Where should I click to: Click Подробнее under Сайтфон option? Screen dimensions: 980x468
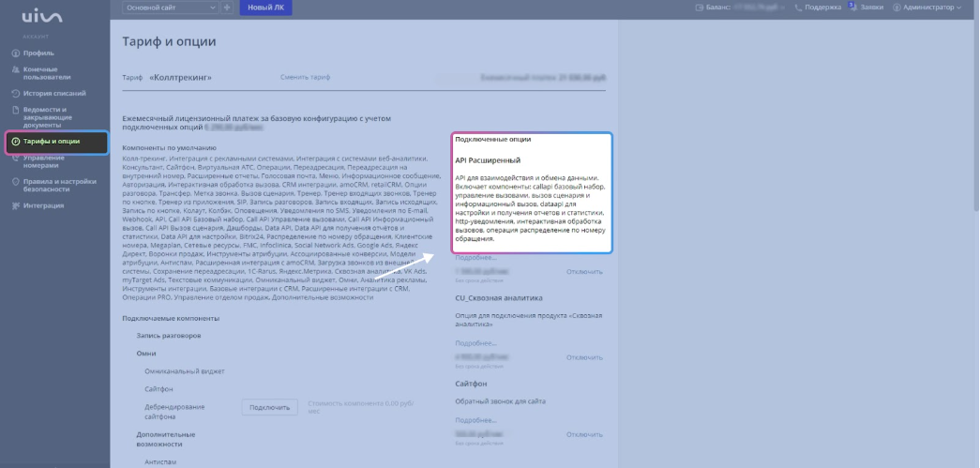point(475,419)
